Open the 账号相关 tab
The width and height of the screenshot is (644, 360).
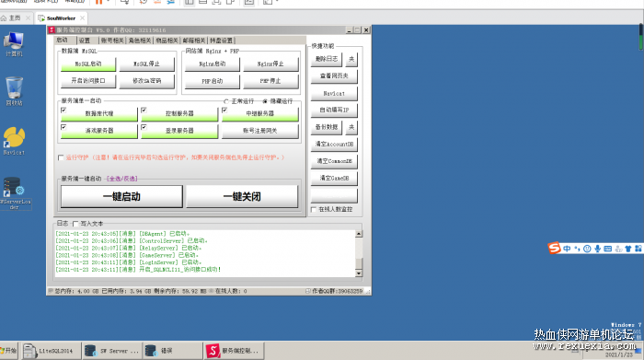112,41
